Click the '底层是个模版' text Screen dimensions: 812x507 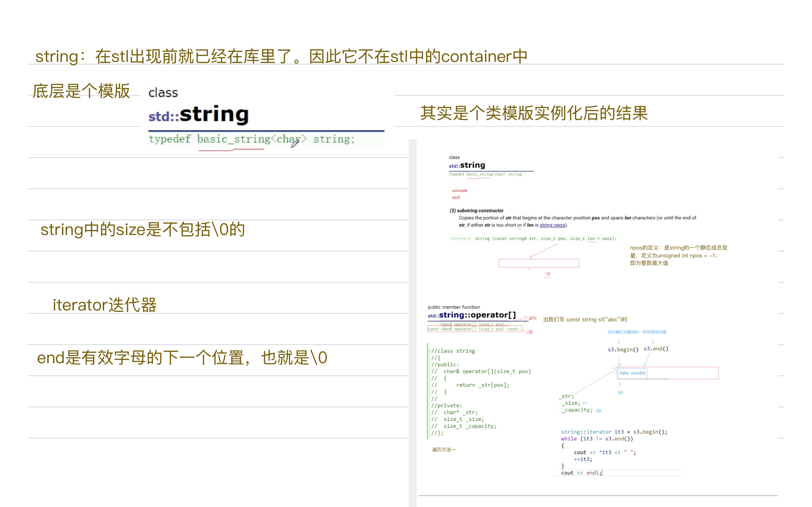(x=81, y=91)
